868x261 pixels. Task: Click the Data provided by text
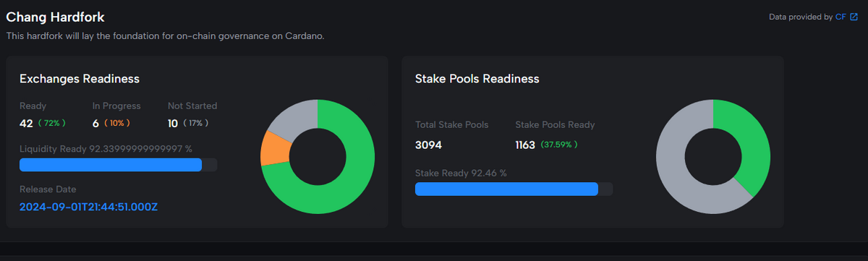coord(801,17)
